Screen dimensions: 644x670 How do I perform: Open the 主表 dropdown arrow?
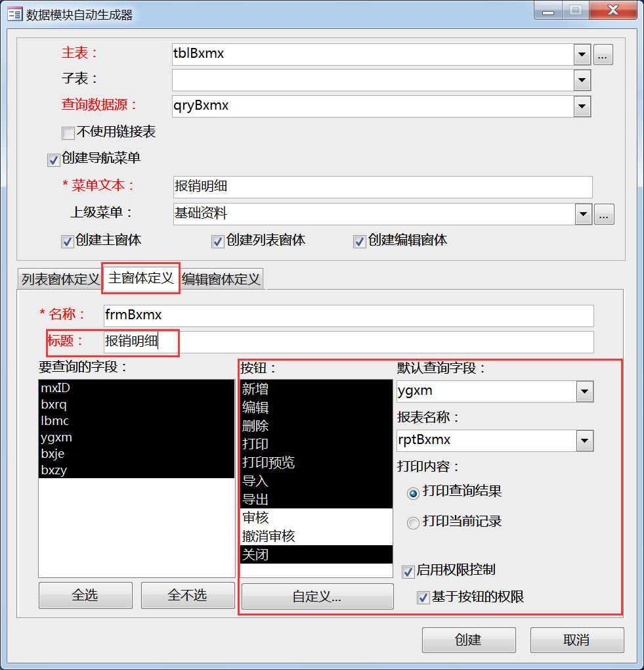(x=582, y=55)
